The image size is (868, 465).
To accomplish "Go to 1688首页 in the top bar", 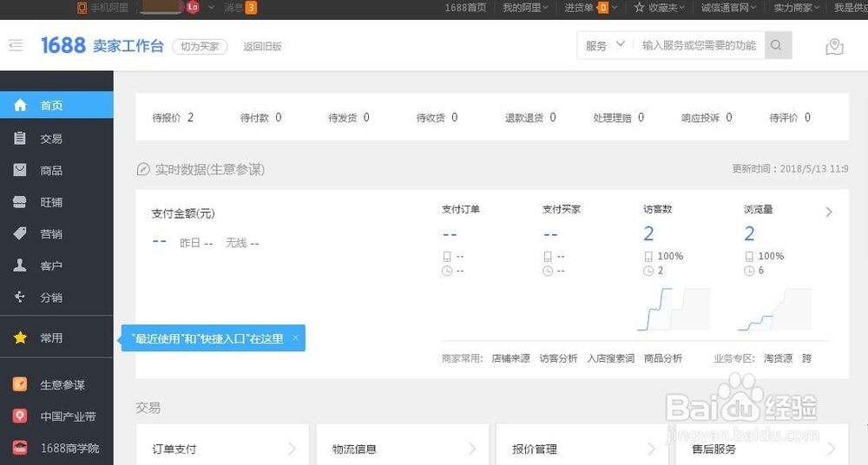I will pos(465,7).
